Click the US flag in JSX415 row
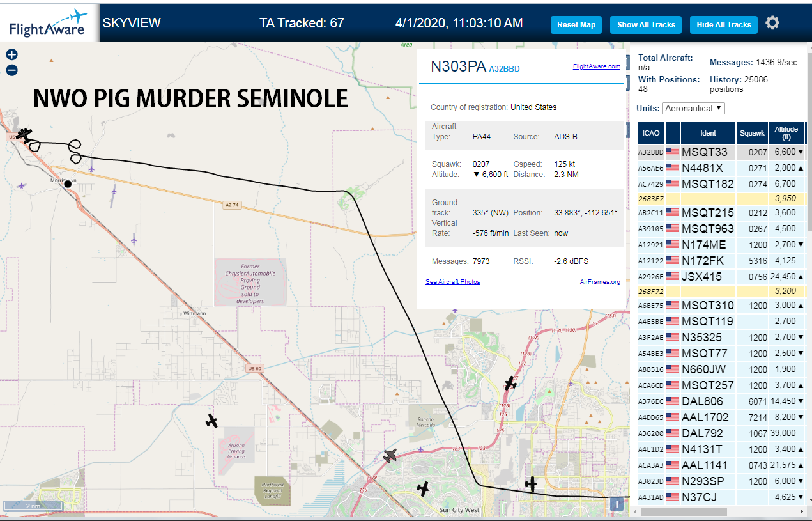 point(672,277)
